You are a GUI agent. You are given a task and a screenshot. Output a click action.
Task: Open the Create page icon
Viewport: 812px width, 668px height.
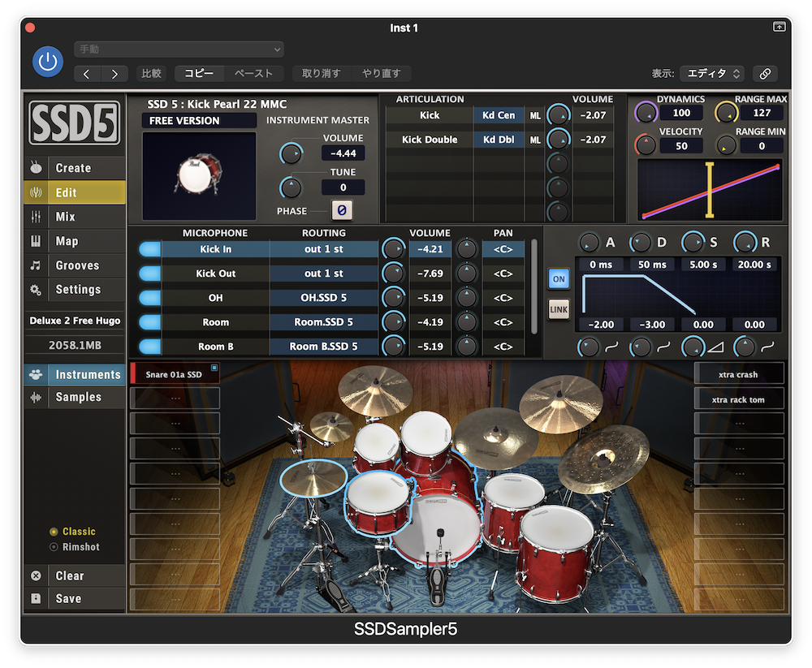36,168
